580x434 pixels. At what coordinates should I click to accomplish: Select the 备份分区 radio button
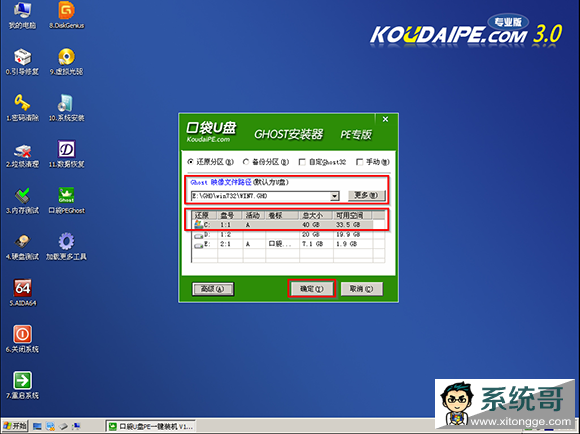click(x=246, y=162)
